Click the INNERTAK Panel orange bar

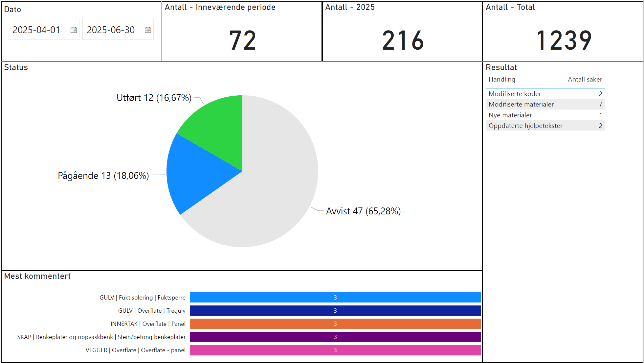pos(335,324)
